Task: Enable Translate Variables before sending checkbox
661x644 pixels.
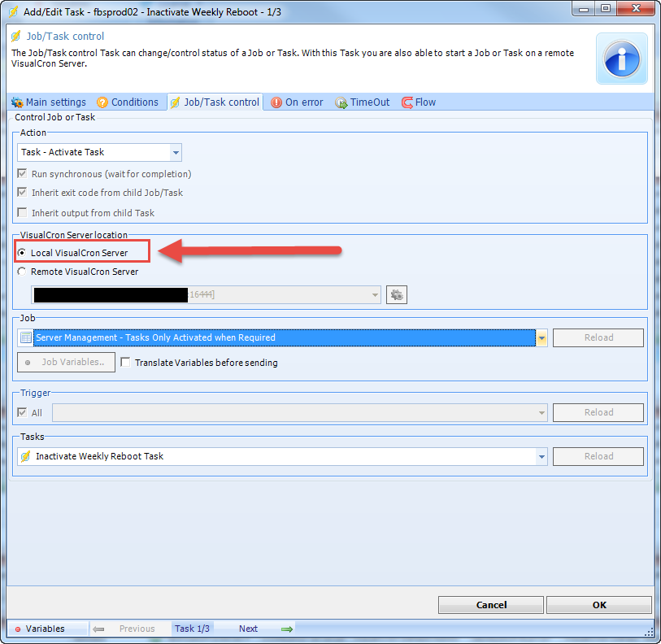Action: (x=126, y=363)
